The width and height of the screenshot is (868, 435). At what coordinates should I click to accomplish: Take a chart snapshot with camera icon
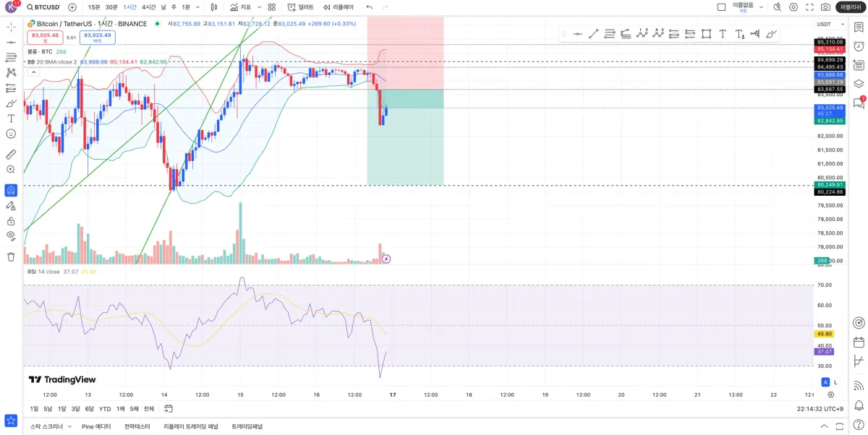coord(825,7)
